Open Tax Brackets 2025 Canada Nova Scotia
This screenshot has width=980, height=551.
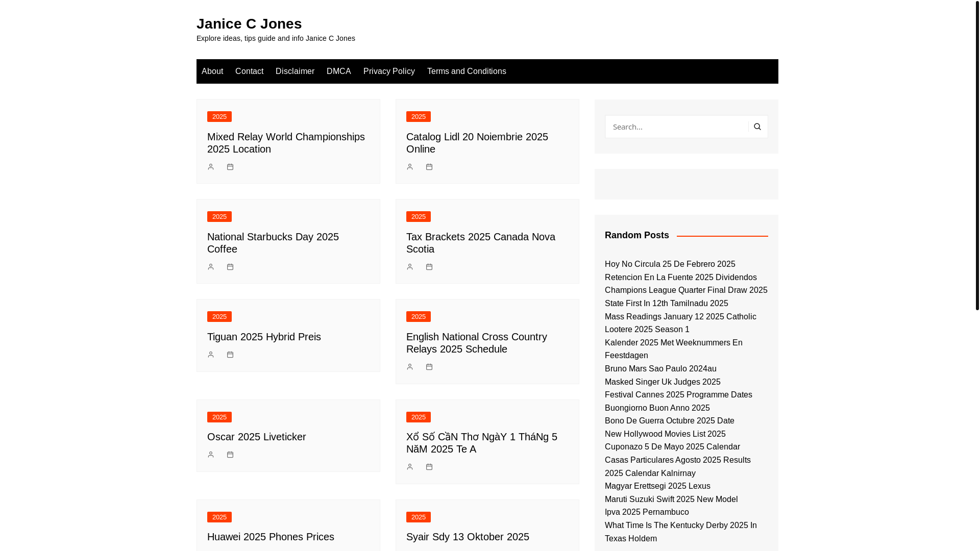[x=481, y=243]
